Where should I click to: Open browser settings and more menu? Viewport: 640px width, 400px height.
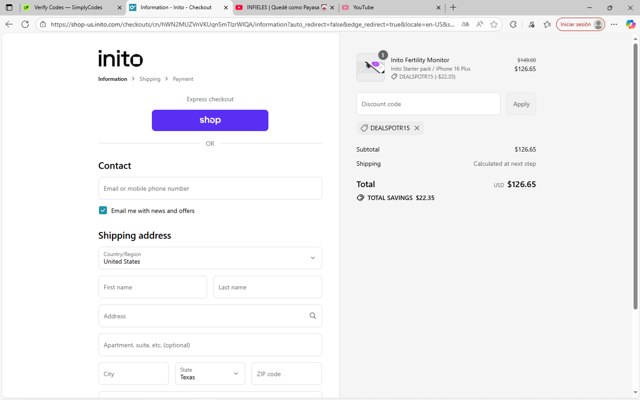click(x=614, y=24)
